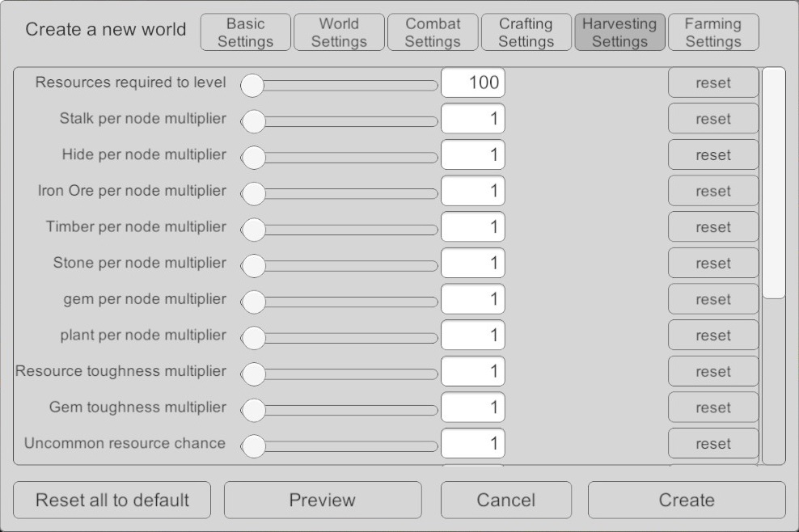799x532 pixels.
Task: Reset the Hide per node multiplier
Action: tap(713, 155)
